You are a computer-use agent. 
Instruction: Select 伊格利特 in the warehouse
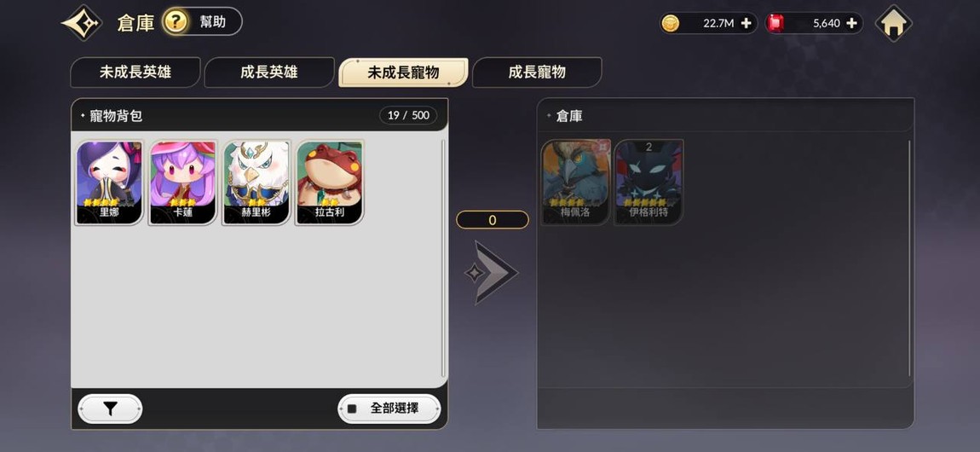click(x=649, y=183)
